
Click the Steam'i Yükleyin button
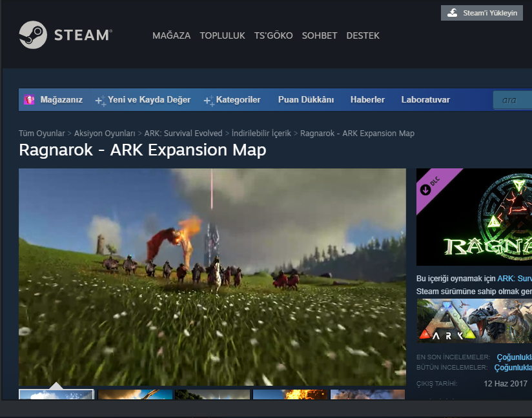pos(482,13)
